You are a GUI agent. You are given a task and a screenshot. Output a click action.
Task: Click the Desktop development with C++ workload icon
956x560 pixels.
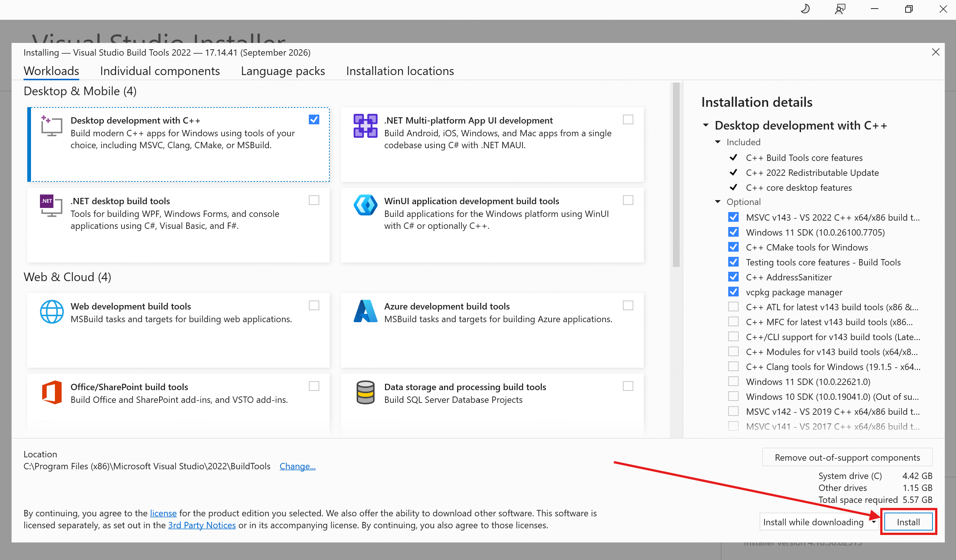(51, 126)
